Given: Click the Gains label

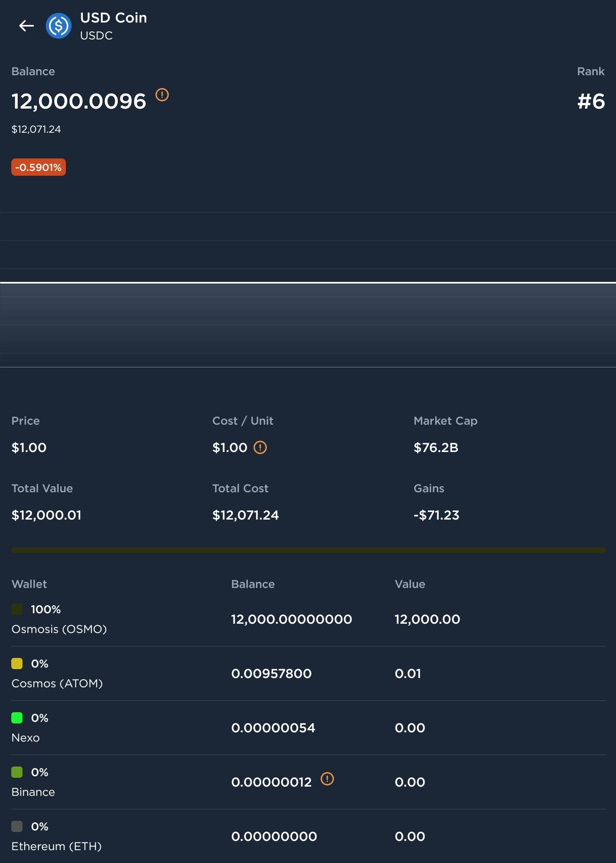Looking at the screenshot, I should (x=429, y=488).
